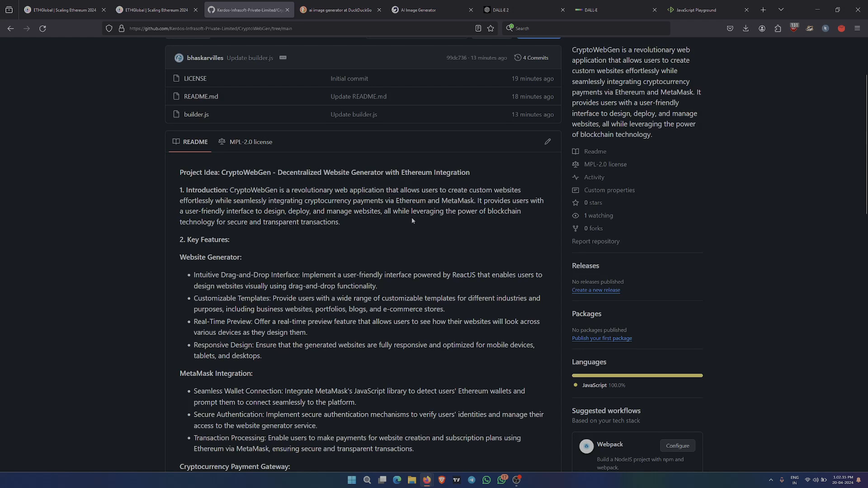This screenshot has width=868, height=488.
Task: Open Initial commit message link
Action: tap(349, 78)
